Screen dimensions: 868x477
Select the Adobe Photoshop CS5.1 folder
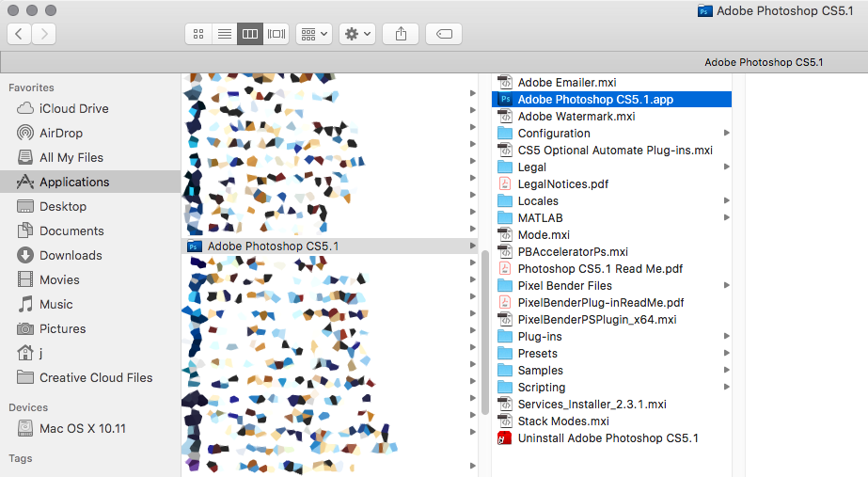click(x=330, y=246)
